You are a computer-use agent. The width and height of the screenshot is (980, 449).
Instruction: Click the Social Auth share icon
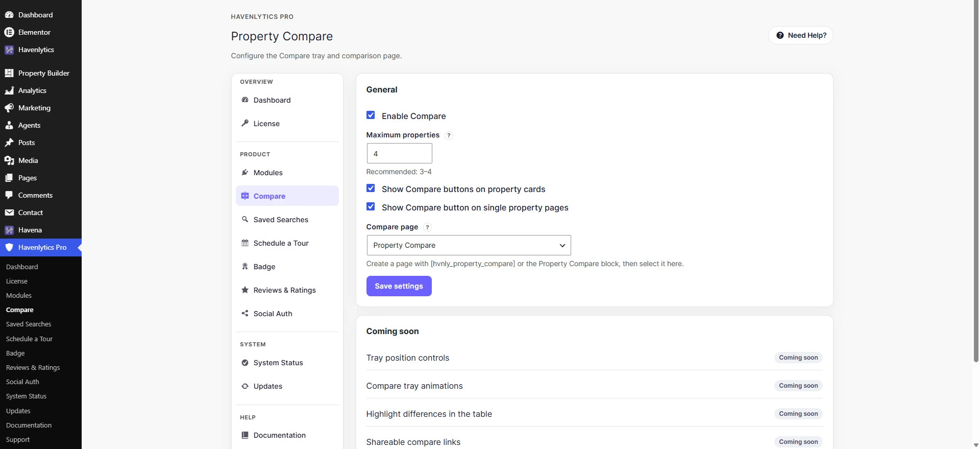(x=245, y=313)
